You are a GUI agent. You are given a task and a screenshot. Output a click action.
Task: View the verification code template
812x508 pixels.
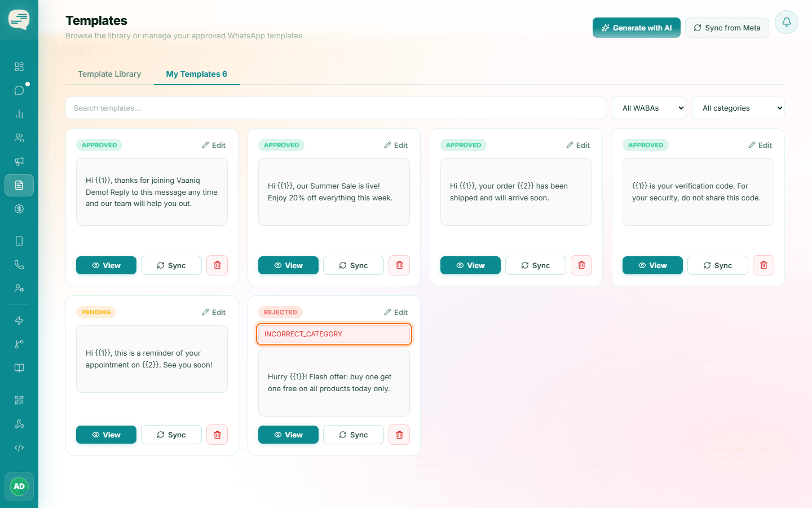point(652,265)
